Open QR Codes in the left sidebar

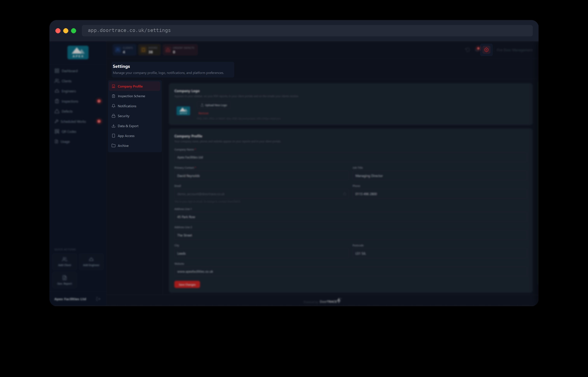pos(78,132)
